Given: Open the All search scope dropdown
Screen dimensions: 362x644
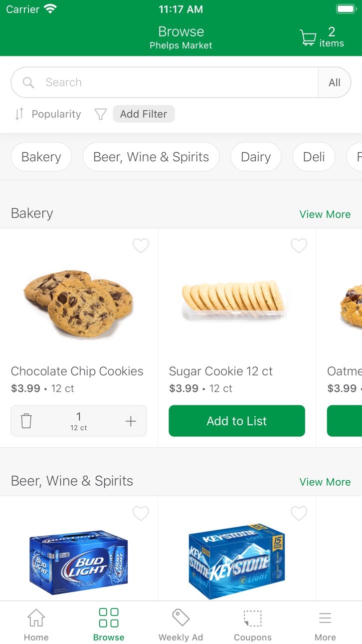Looking at the screenshot, I should [335, 82].
